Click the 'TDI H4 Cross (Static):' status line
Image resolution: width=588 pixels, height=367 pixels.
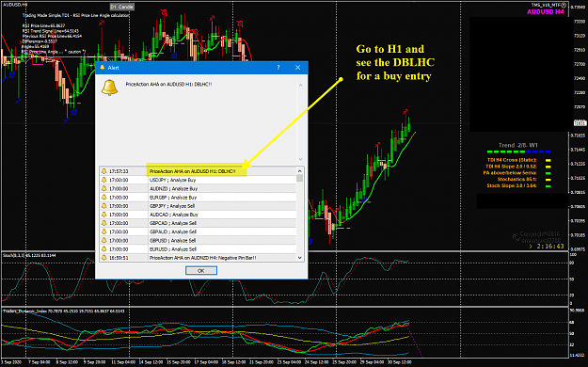(x=512, y=160)
